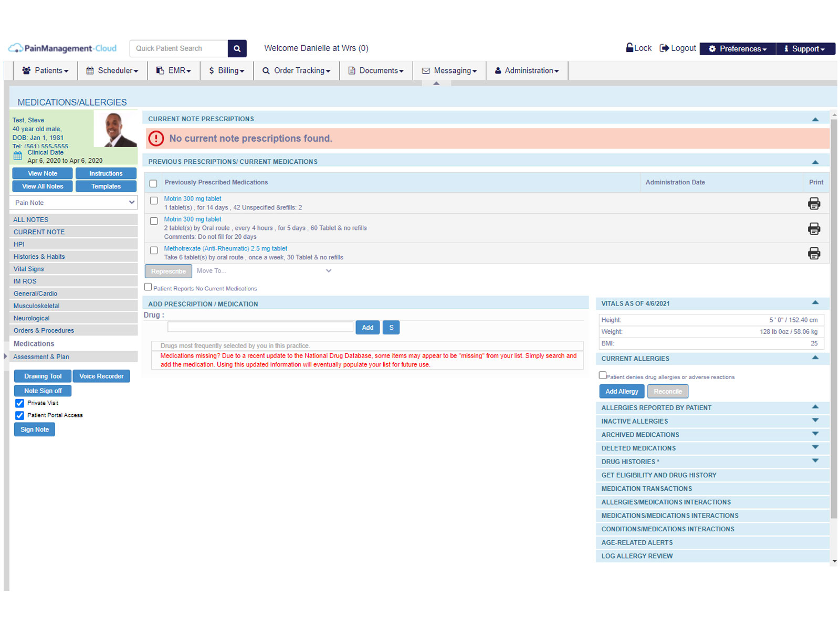Screen dimensions: 840x630
Task: Expand Inactive Allergies section
Action: point(815,420)
